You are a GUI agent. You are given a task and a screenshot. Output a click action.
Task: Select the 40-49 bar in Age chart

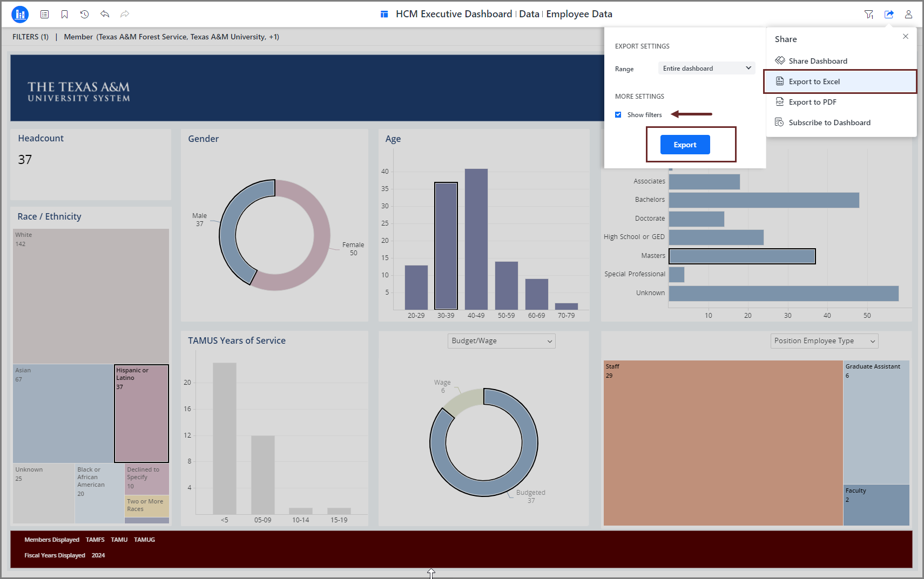(x=476, y=239)
